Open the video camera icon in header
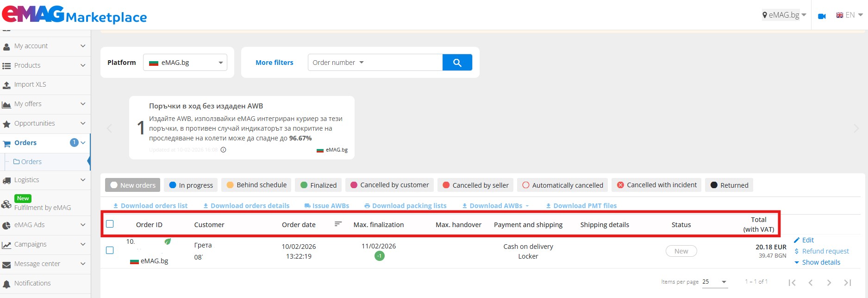Image resolution: width=868 pixels, height=298 pixels. (x=822, y=16)
